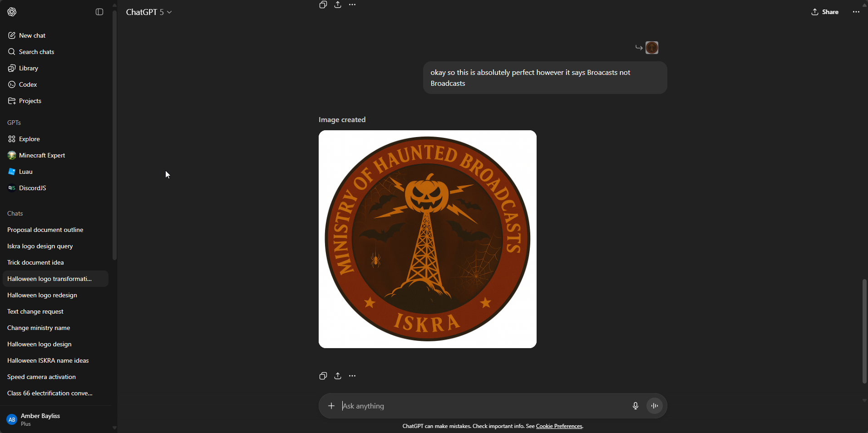Open the DiscordJS GPT

[32, 188]
